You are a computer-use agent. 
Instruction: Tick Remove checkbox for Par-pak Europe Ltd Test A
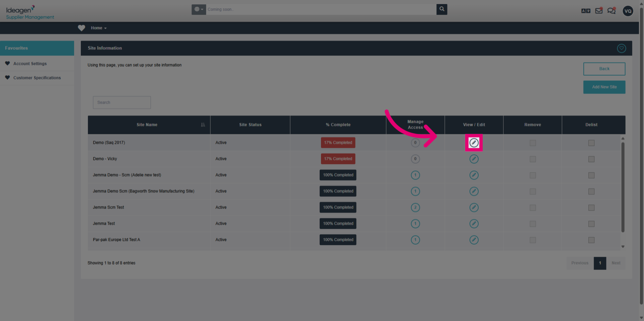tap(533, 240)
